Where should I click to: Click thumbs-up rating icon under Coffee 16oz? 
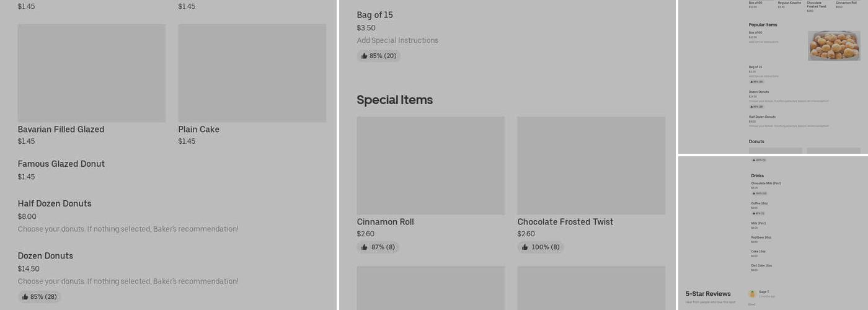coord(753,213)
